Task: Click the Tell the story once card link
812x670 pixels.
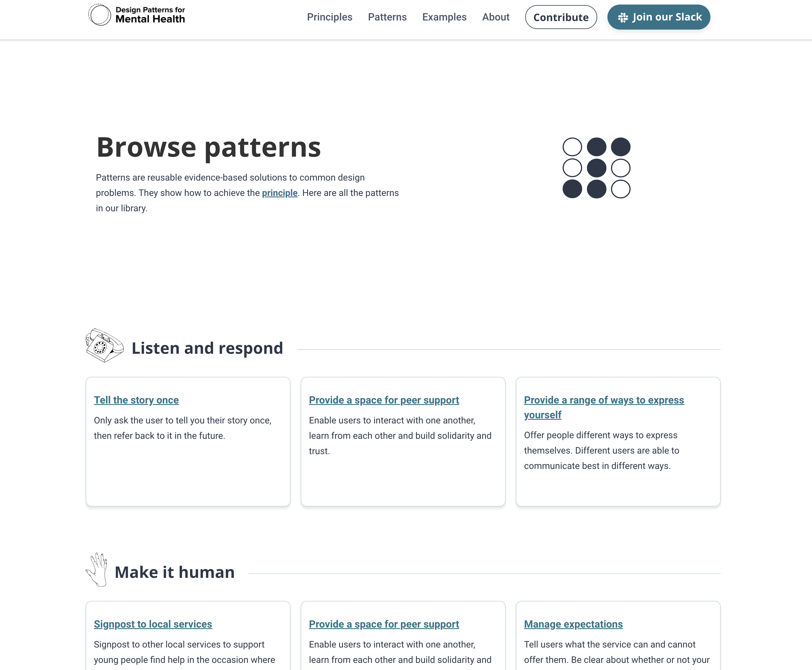Action: 136,400
